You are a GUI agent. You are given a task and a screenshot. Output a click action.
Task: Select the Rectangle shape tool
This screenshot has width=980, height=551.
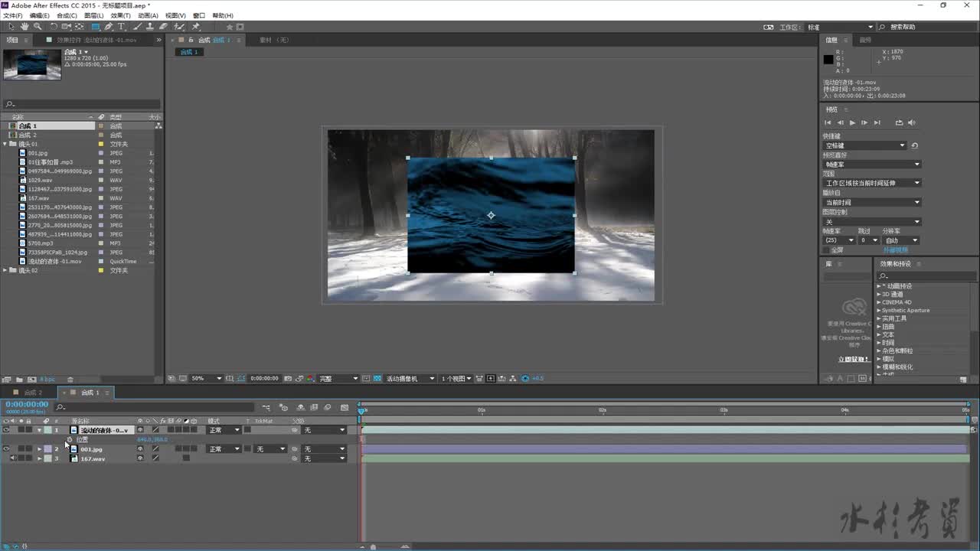tap(94, 27)
